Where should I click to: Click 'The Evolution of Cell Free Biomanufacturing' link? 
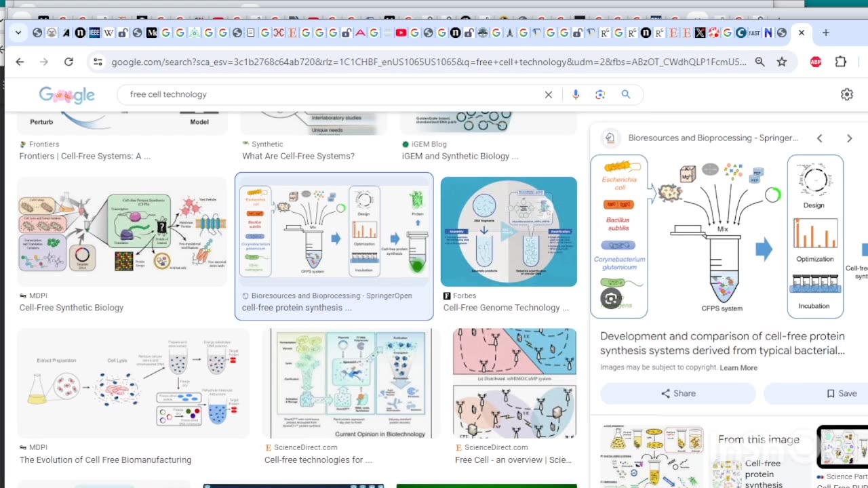click(x=105, y=460)
